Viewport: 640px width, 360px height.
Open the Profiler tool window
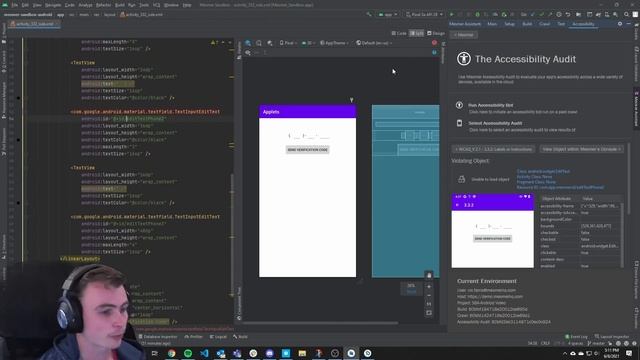coord(193,337)
